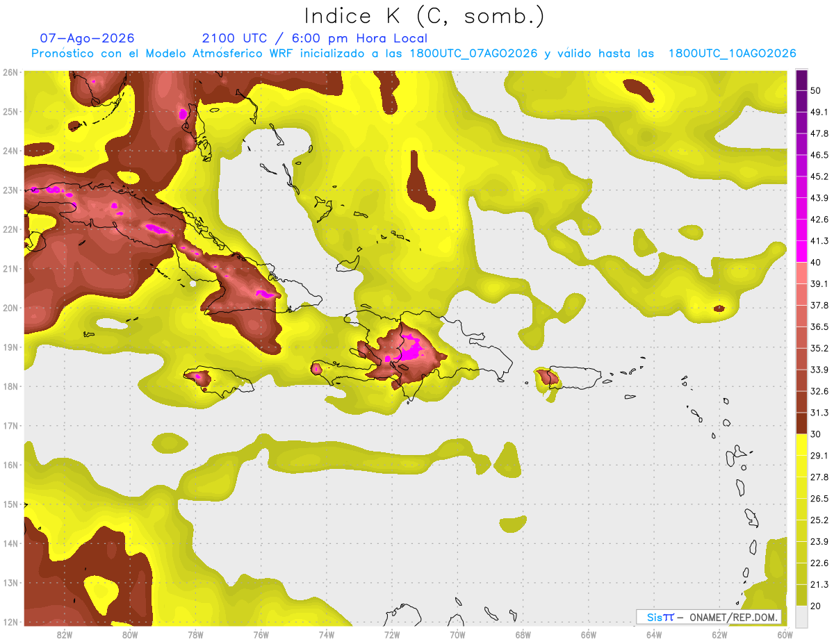Click the magenta swatch between 40 and 41.3

(801, 251)
